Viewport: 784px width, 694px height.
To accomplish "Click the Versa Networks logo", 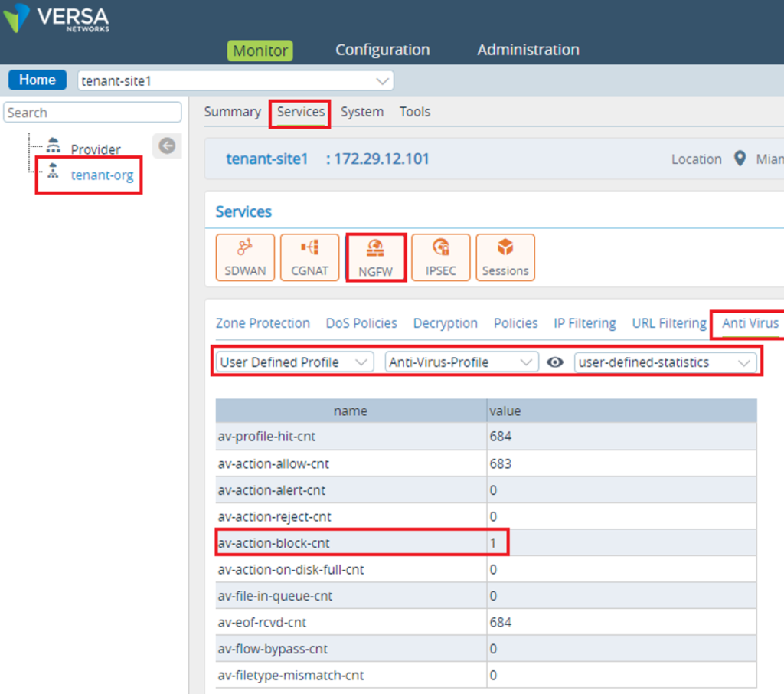I will [55, 17].
